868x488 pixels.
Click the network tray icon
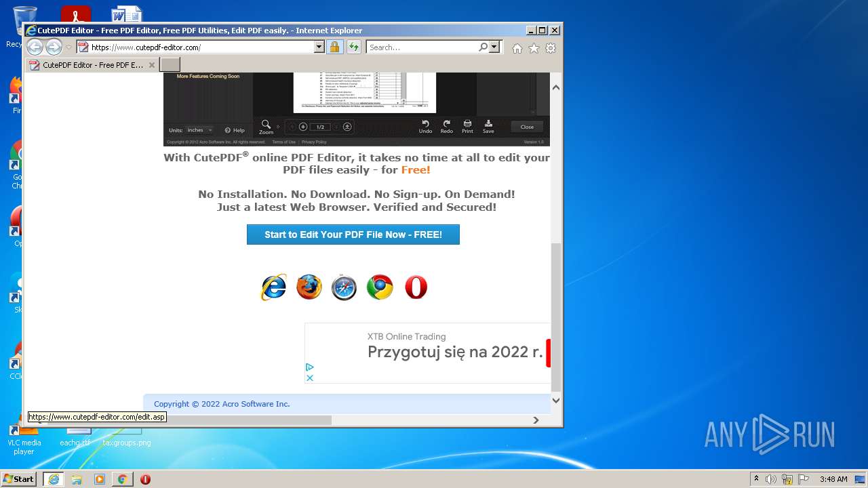[x=787, y=479]
